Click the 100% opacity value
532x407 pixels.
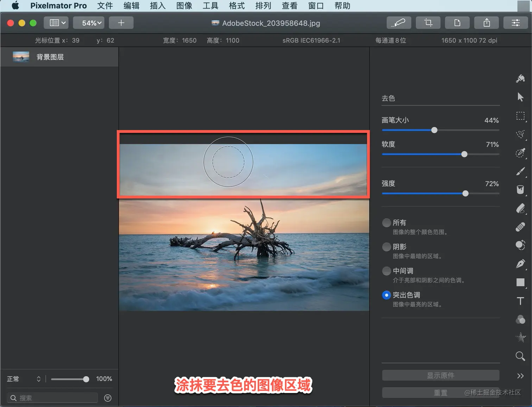104,379
